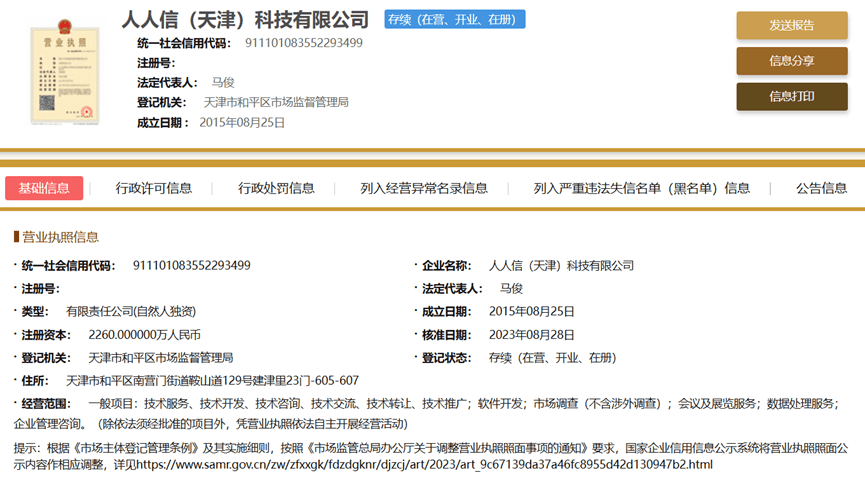Open the samr.gov.cn notice URL
This screenshot has width=865, height=487.
click(425, 465)
